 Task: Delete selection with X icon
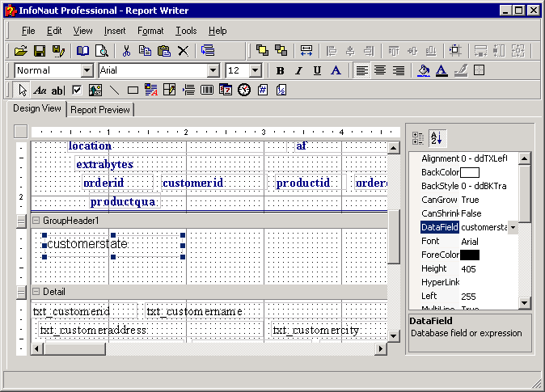184,51
